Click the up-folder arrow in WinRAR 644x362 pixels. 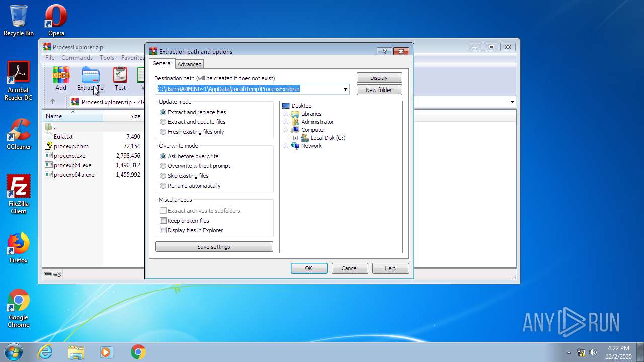53,102
